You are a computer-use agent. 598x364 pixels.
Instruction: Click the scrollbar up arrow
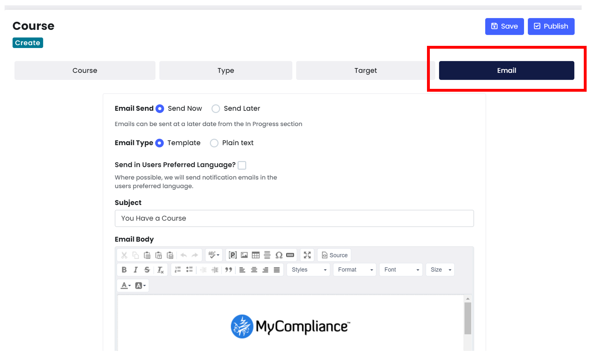pos(468,299)
